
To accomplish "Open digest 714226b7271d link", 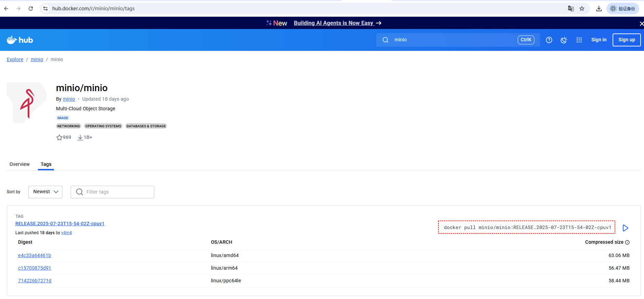I will (x=35, y=281).
